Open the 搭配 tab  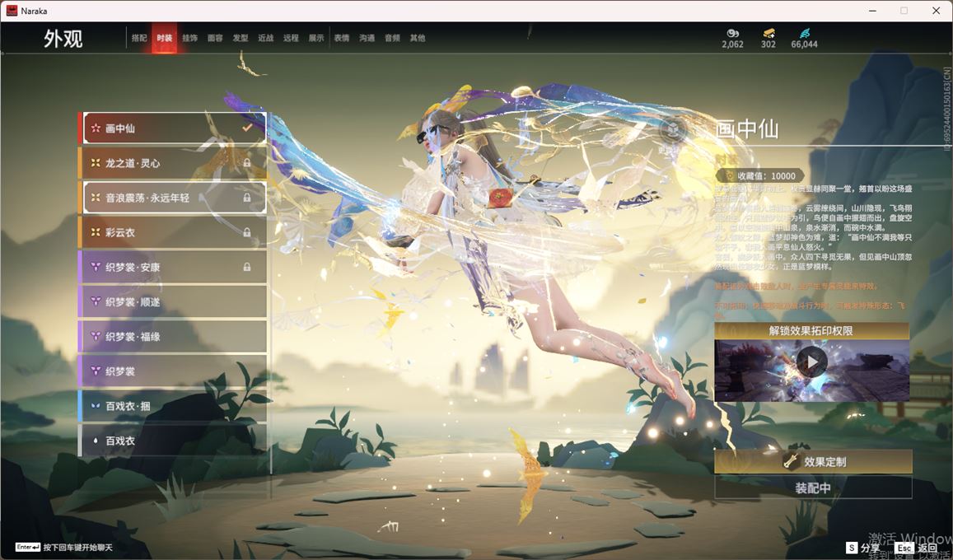pyautogui.click(x=139, y=38)
